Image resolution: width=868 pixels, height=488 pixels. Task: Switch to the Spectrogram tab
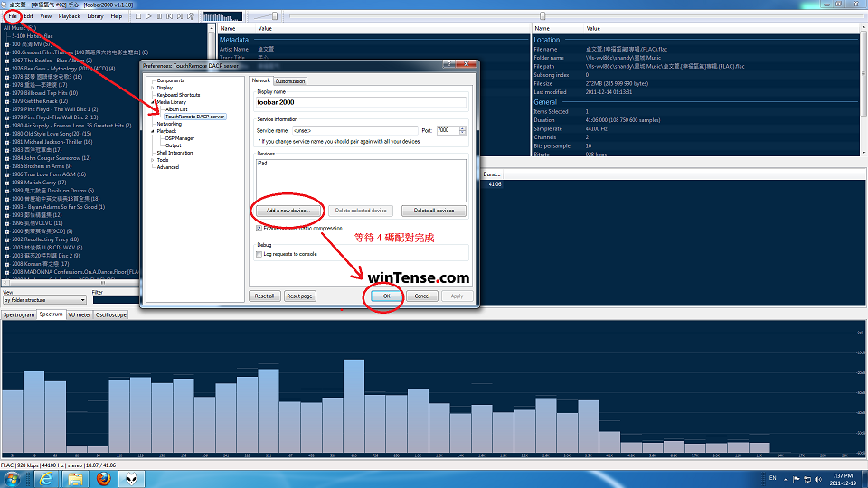point(19,314)
